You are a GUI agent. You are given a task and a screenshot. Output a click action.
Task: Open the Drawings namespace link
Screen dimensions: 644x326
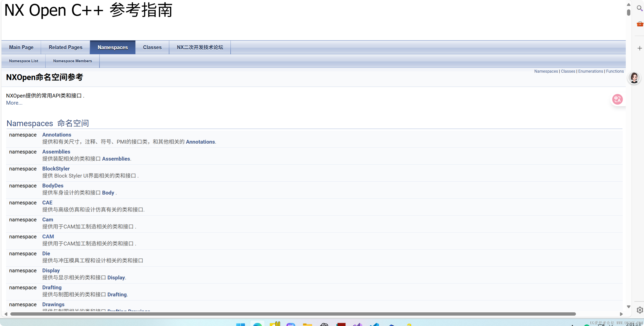coord(53,304)
